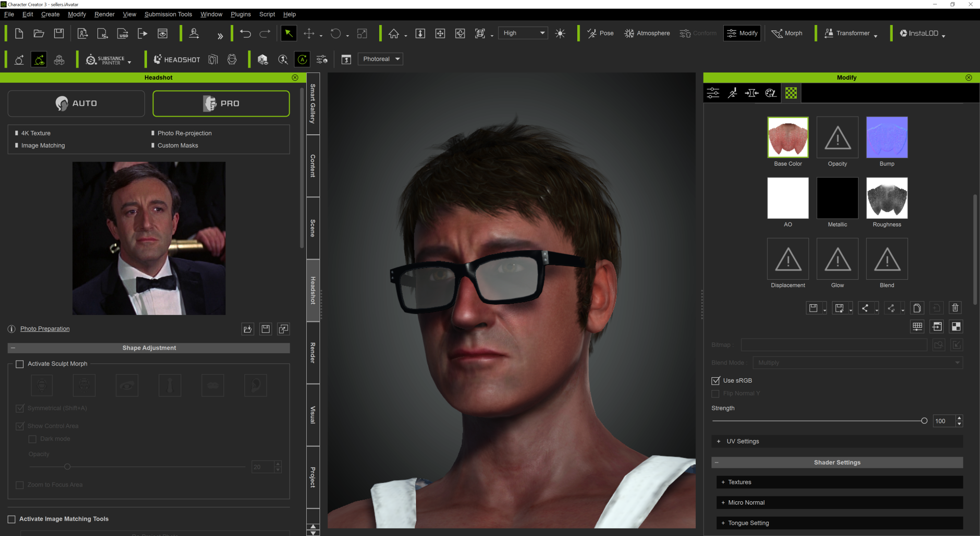Save project using the floppy disk icon

coord(59,33)
